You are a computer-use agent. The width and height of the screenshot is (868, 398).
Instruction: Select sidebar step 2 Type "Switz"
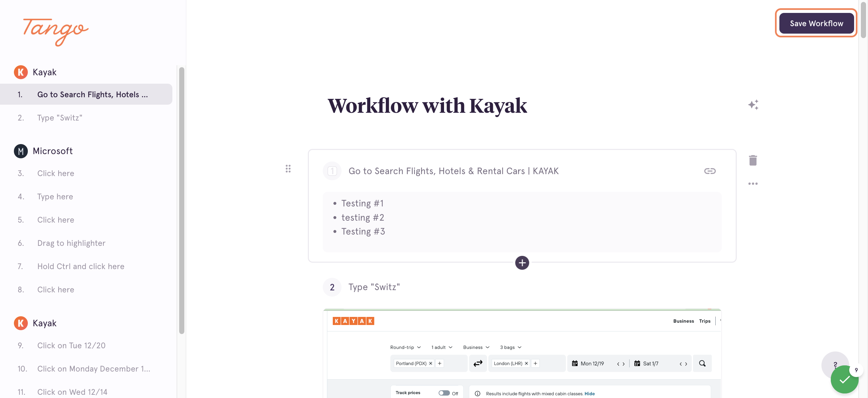(x=86, y=118)
